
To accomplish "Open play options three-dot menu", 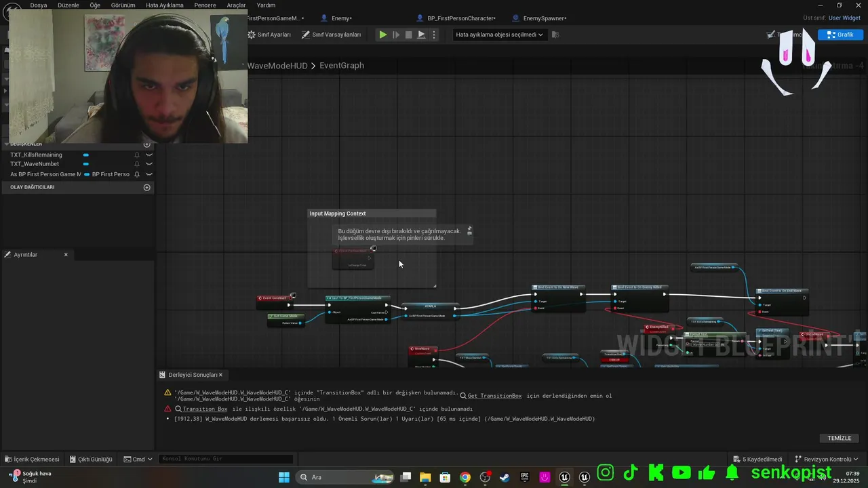I will 434,35.
